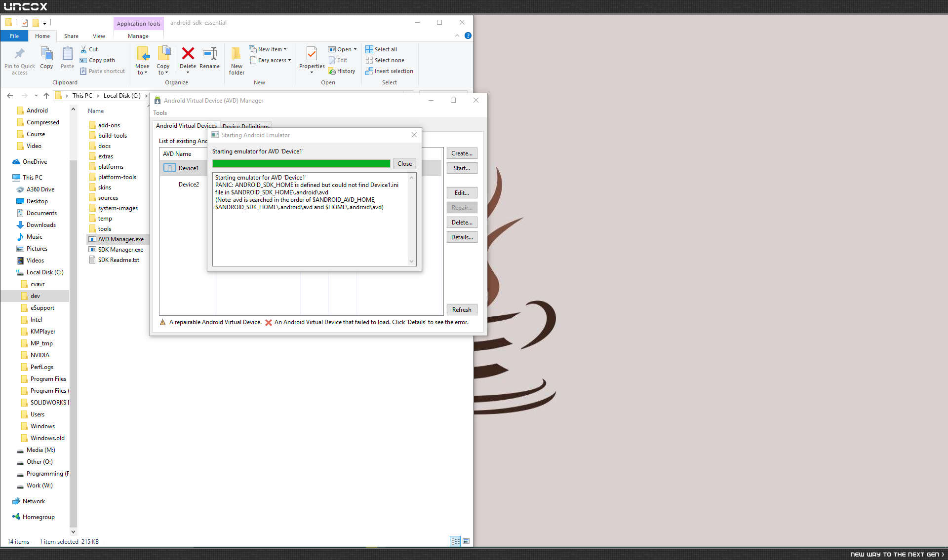Click the Copy icon in Clipboard group
The width and height of the screenshot is (948, 560).
pos(46,53)
